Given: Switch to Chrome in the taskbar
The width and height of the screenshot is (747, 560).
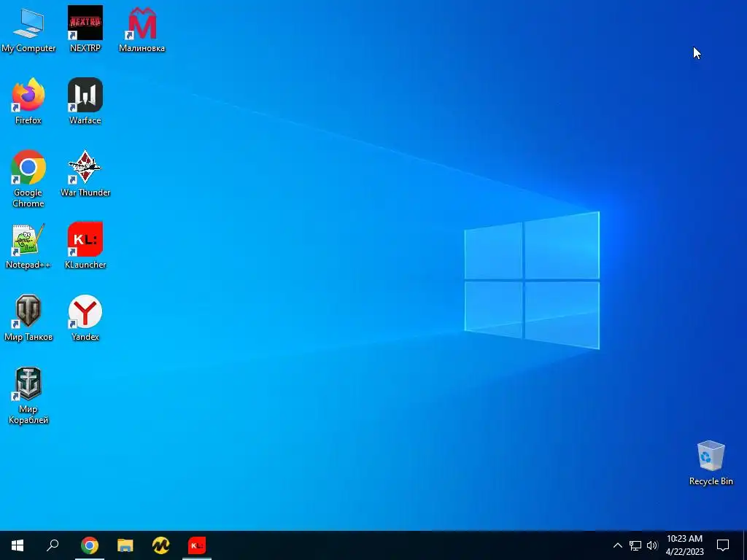Looking at the screenshot, I should [90, 545].
